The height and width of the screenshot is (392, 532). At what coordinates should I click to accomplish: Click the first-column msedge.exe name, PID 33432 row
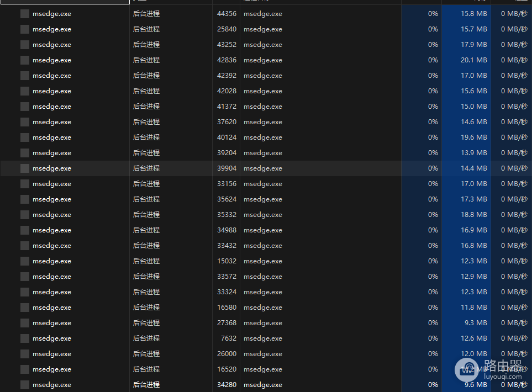tap(52, 246)
